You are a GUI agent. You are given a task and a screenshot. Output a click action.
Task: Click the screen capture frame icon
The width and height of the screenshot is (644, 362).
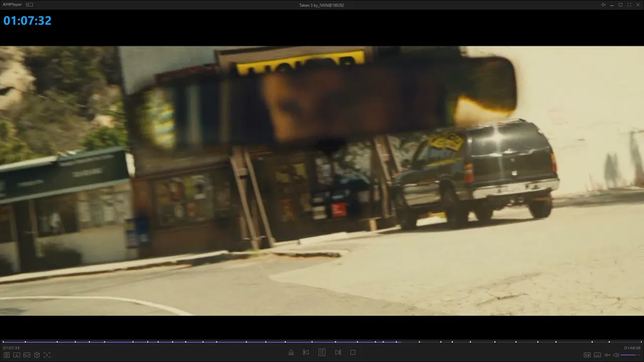[x=47, y=355]
